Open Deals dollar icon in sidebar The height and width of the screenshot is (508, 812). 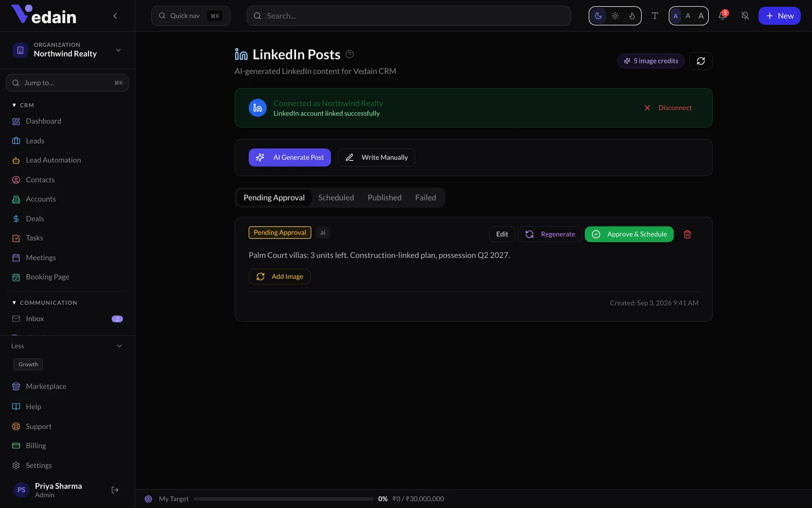[x=16, y=219]
